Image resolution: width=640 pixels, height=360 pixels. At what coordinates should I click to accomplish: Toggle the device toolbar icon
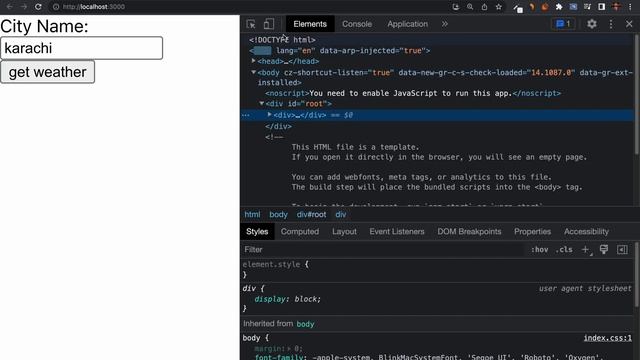pos(269,24)
